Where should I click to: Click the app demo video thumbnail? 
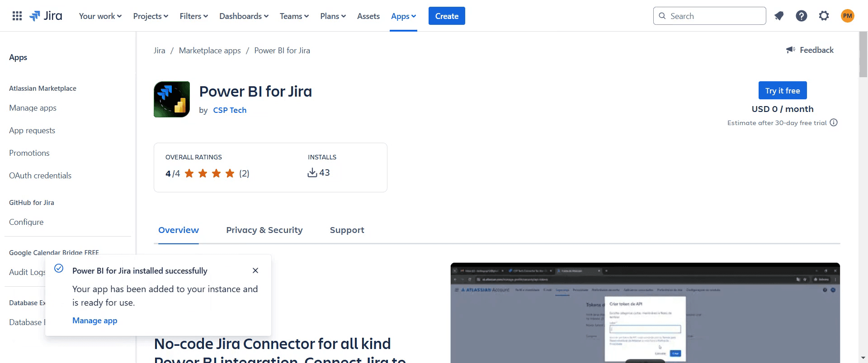pyautogui.click(x=645, y=312)
